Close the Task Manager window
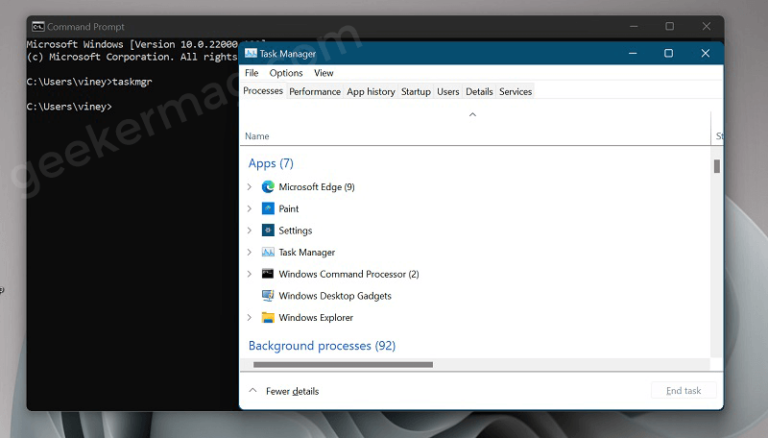 [705, 53]
